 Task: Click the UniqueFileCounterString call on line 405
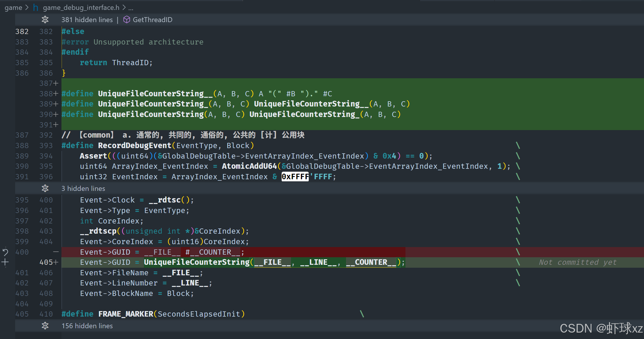(x=197, y=262)
